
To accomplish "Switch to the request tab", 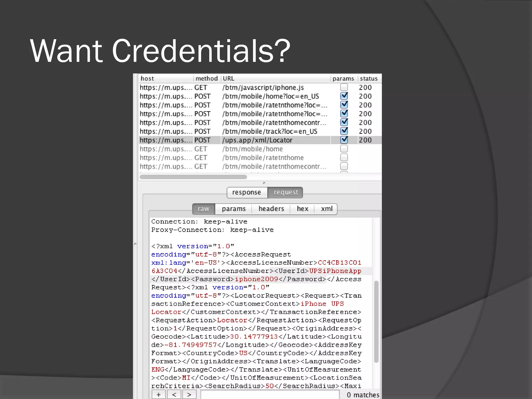I will 285,192.
